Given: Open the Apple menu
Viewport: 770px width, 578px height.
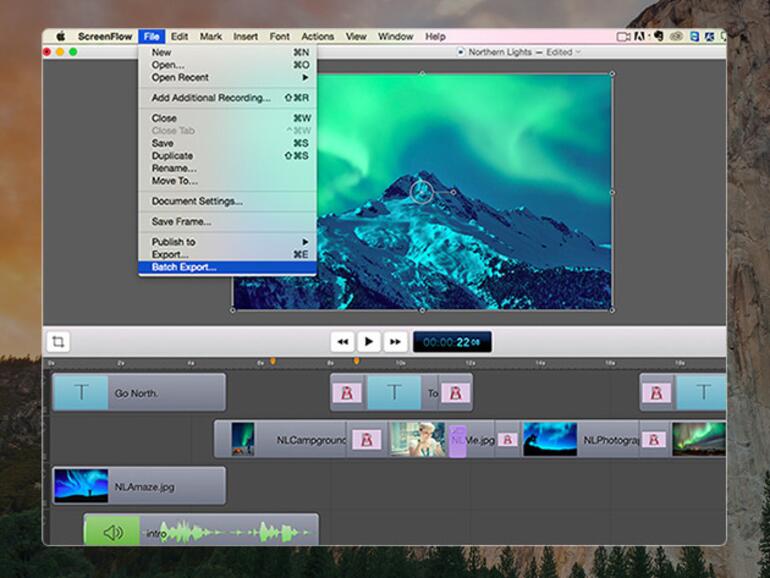Looking at the screenshot, I should (60, 36).
